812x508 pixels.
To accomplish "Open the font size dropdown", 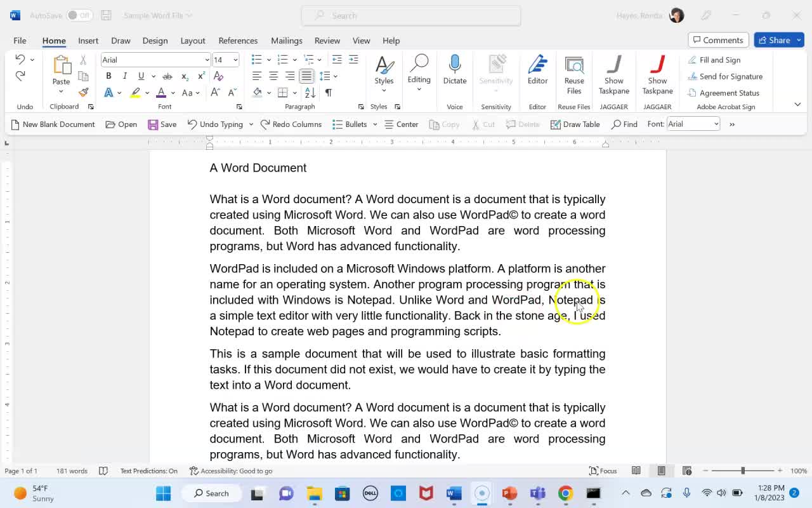I will 235,60.
